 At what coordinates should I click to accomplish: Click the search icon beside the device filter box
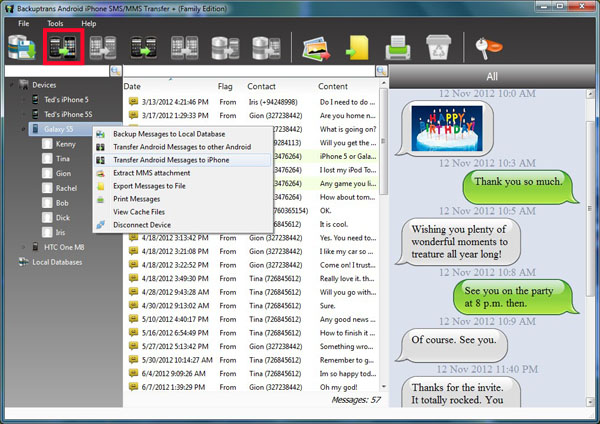point(116,71)
